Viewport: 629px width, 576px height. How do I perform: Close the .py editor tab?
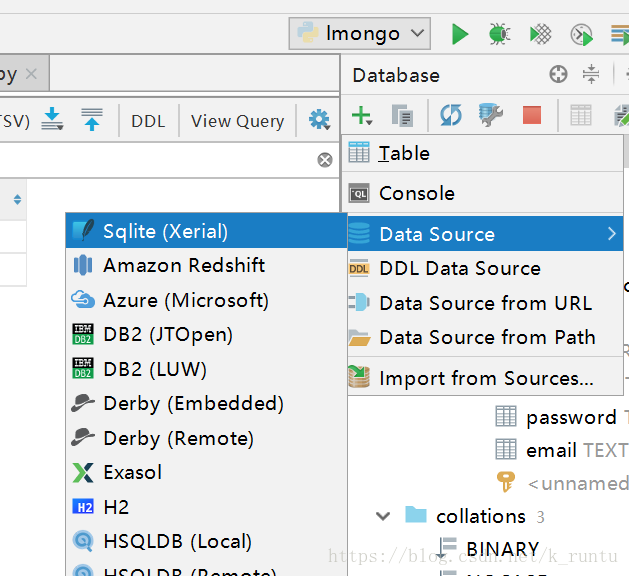pos(31,74)
